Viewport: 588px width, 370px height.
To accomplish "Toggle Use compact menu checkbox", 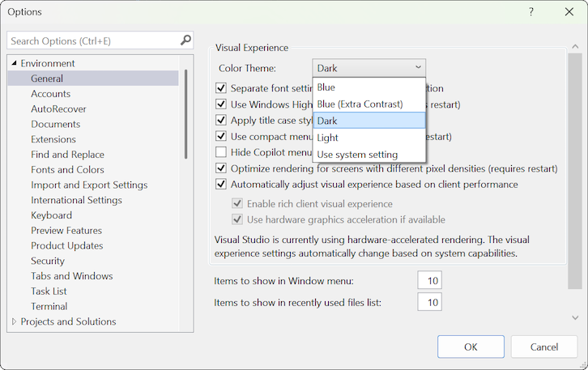I will click(x=221, y=136).
